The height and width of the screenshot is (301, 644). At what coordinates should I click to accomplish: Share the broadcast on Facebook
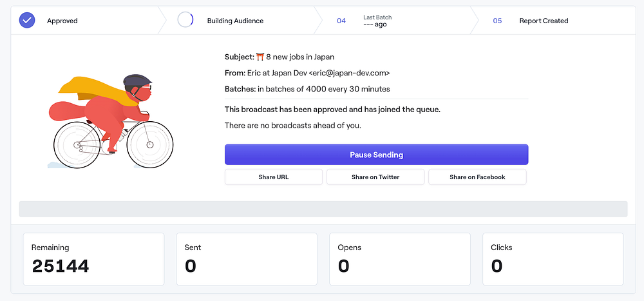click(x=477, y=177)
